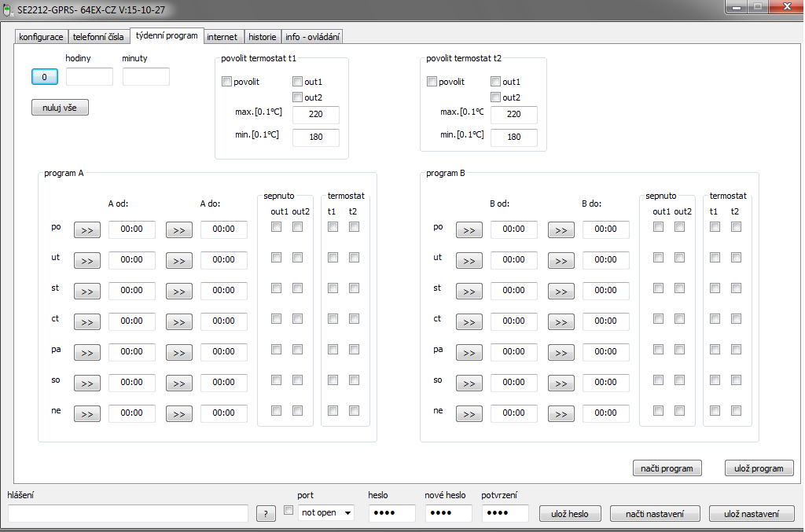Click the max temperature field of termostat t1
This screenshot has height=532, width=805.
point(316,115)
